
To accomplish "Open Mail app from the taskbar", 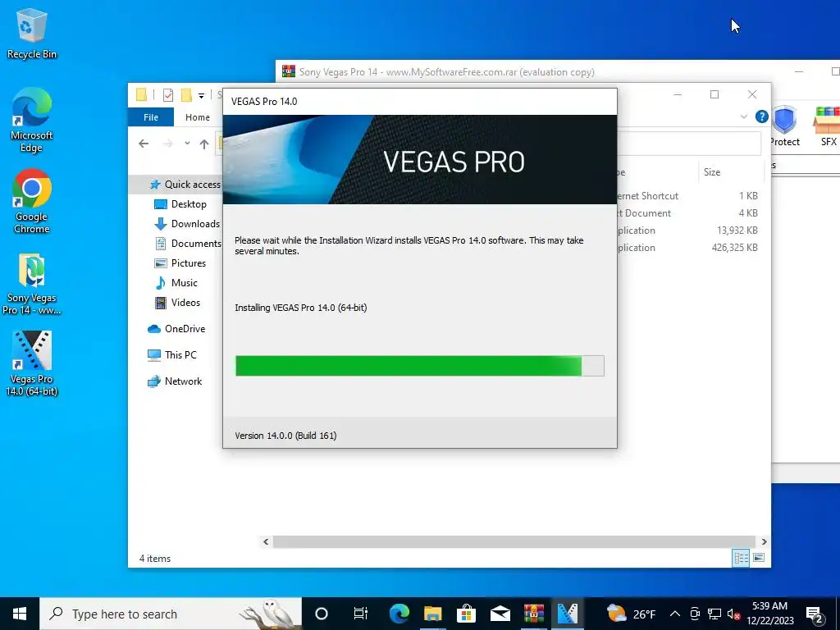I will 500,614.
